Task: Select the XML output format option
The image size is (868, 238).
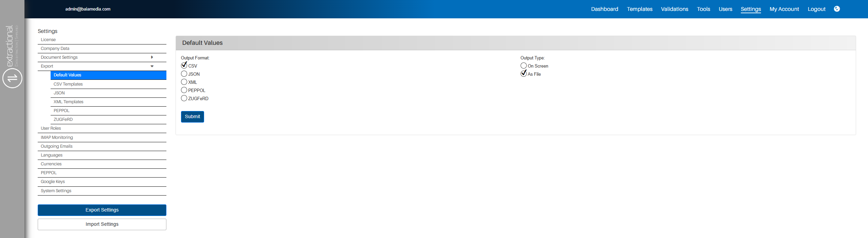Action: click(184, 82)
